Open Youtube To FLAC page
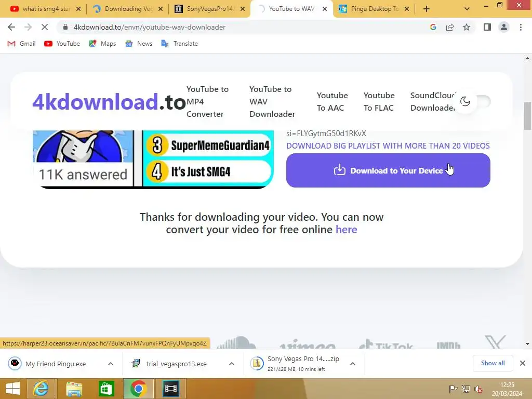 click(379, 101)
